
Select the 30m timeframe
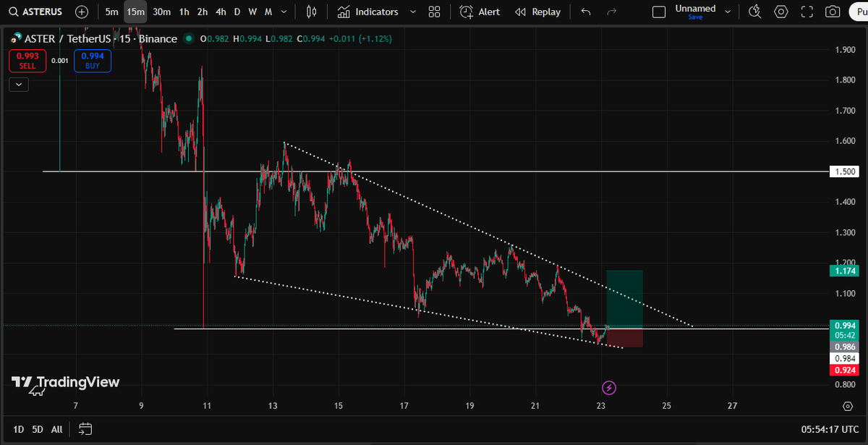(x=162, y=12)
